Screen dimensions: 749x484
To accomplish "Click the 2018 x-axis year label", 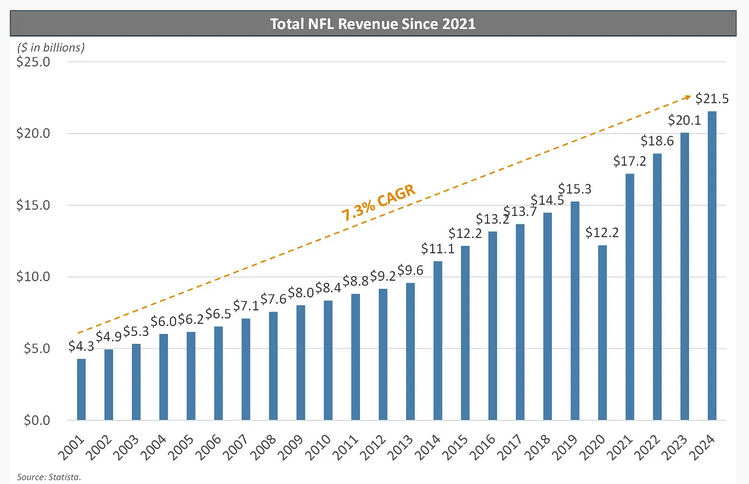I will pos(538,447).
